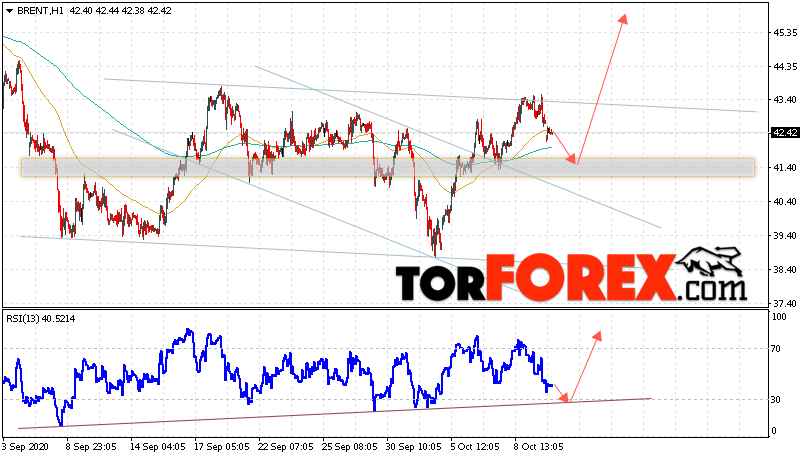The image size is (808, 458).
Task: Click the 8 Sep 23:05 time label
Action: (90, 447)
